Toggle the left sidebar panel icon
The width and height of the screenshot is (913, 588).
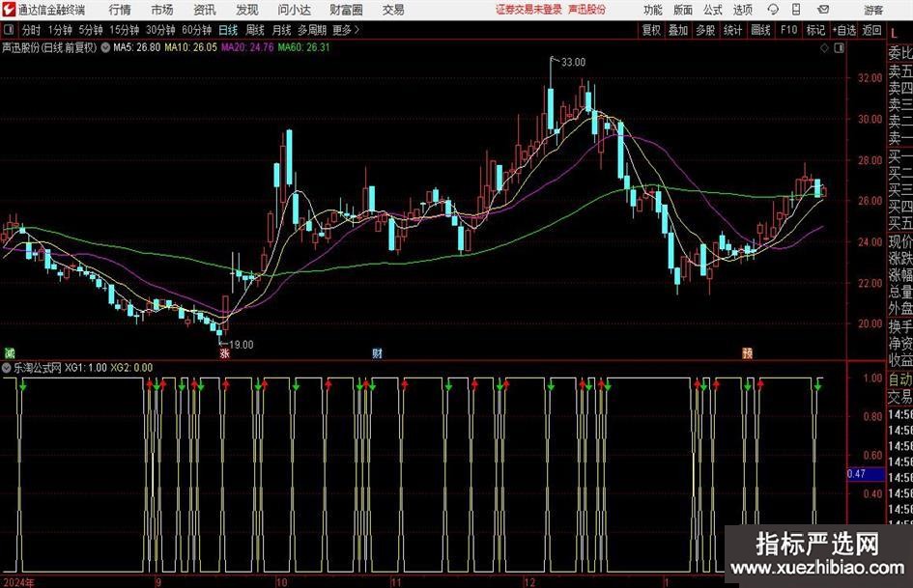(8, 30)
